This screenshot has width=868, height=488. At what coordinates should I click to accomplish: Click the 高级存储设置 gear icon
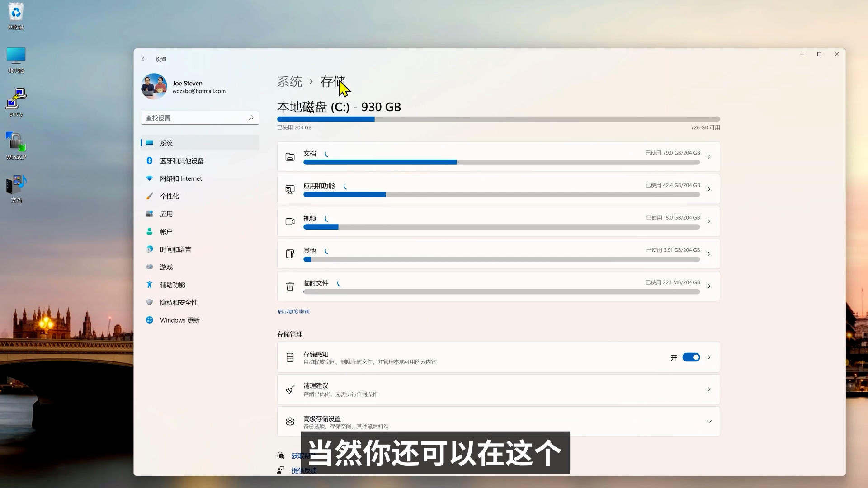click(290, 421)
